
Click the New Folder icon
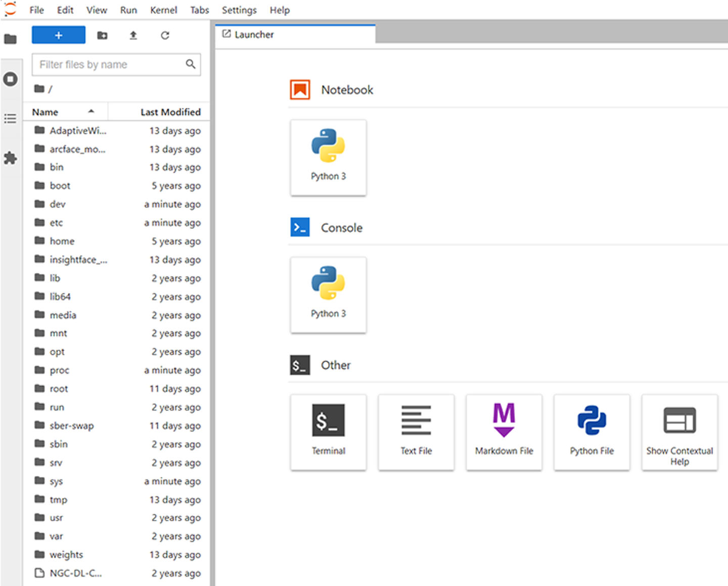pyautogui.click(x=102, y=35)
